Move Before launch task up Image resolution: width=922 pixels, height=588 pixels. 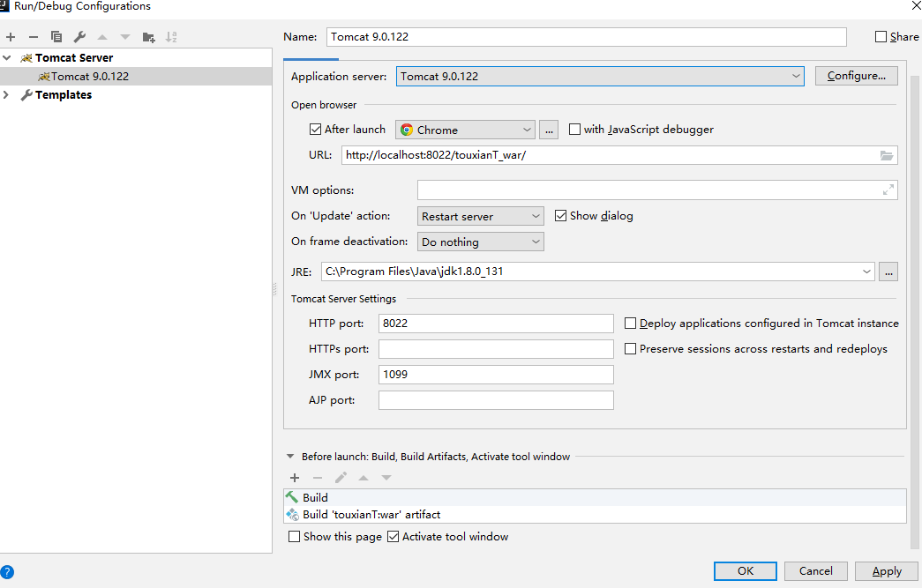click(x=364, y=478)
